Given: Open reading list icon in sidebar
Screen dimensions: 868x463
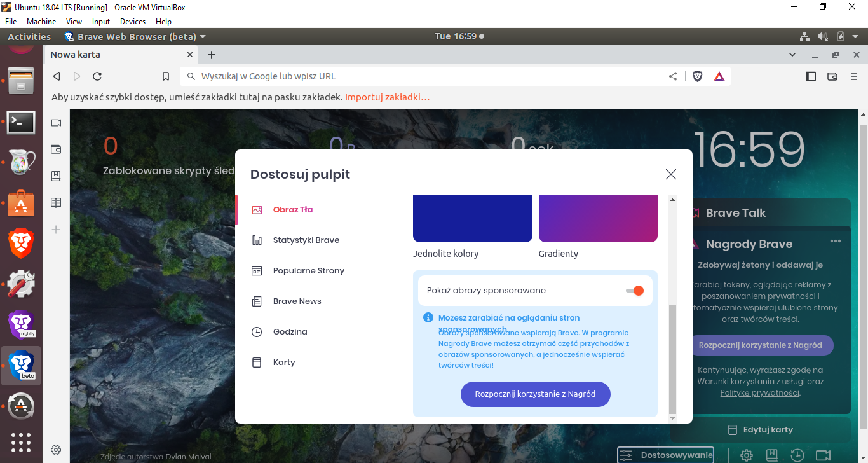Looking at the screenshot, I should point(56,203).
